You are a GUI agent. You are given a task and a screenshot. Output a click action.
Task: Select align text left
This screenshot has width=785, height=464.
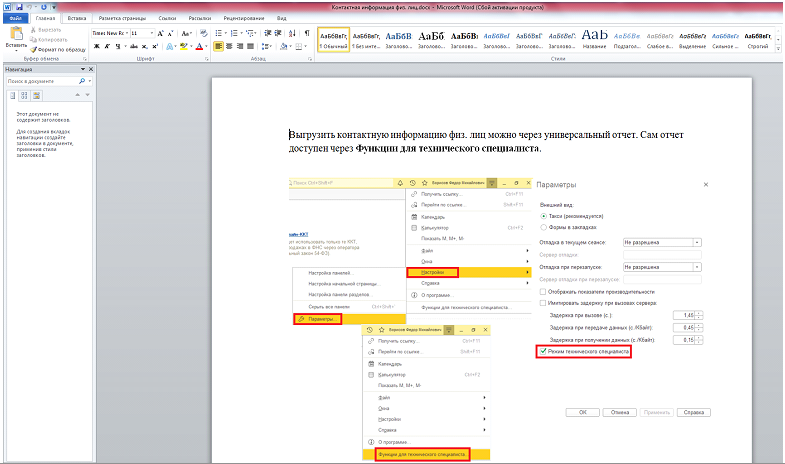point(218,46)
